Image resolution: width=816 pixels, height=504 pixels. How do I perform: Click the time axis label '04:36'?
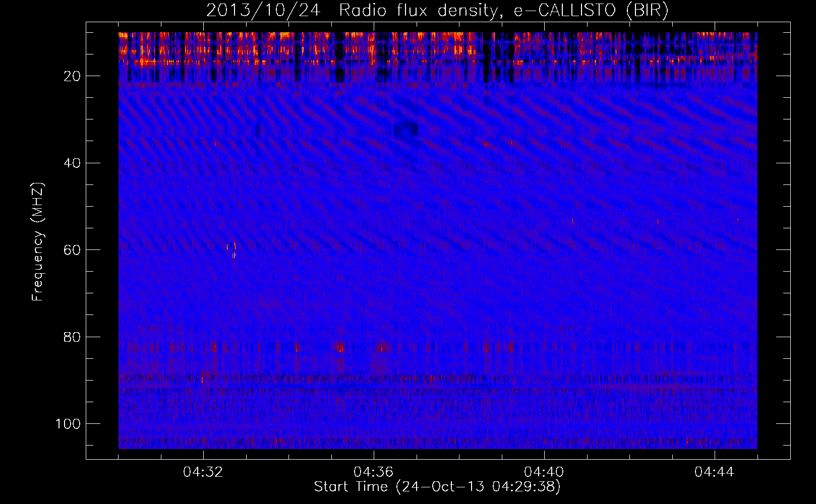point(373,472)
